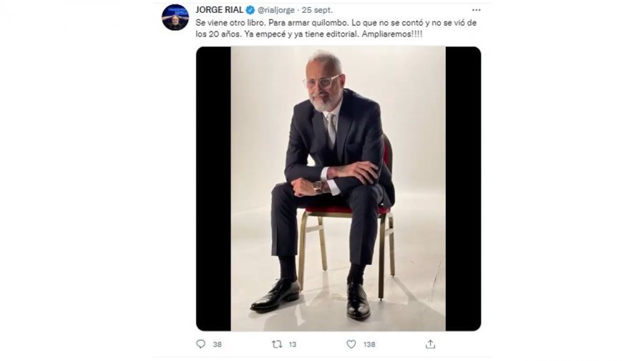644x361 pixels.
Task: Click the reply speech bubble icon
Action: tap(200, 344)
